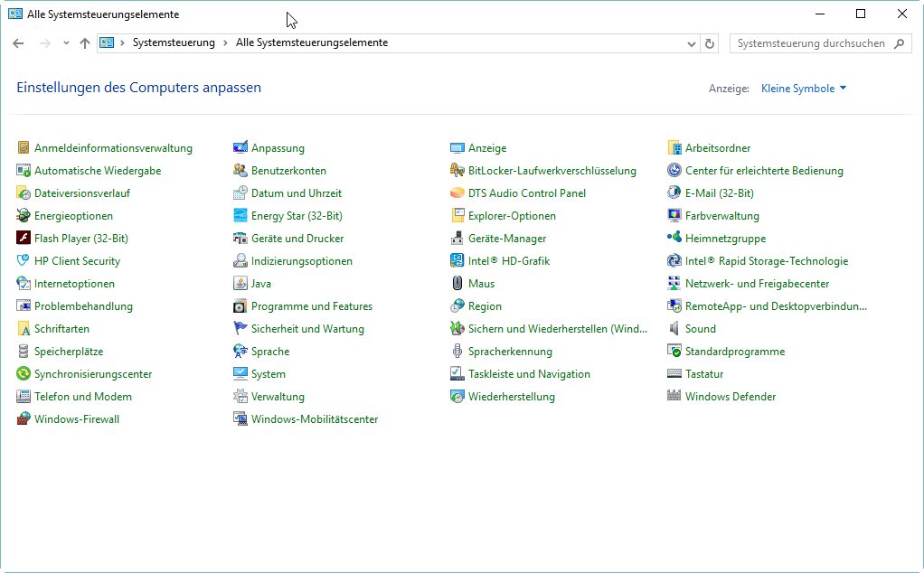Click the Region globe icon
924x573 pixels.
(457, 306)
